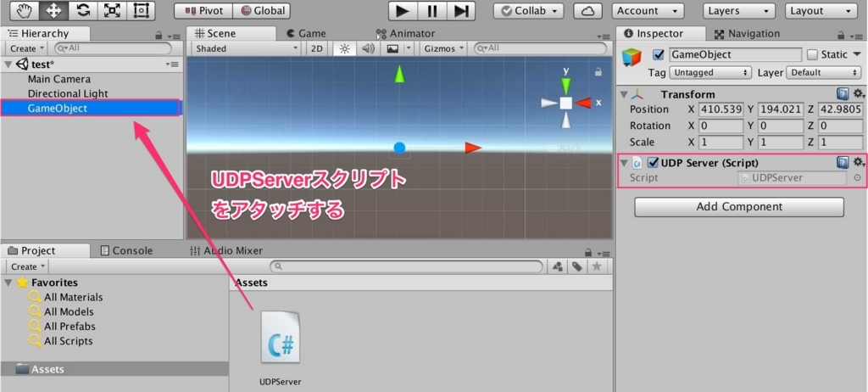Toggle Global handle rotation mode

coord(261,11)
